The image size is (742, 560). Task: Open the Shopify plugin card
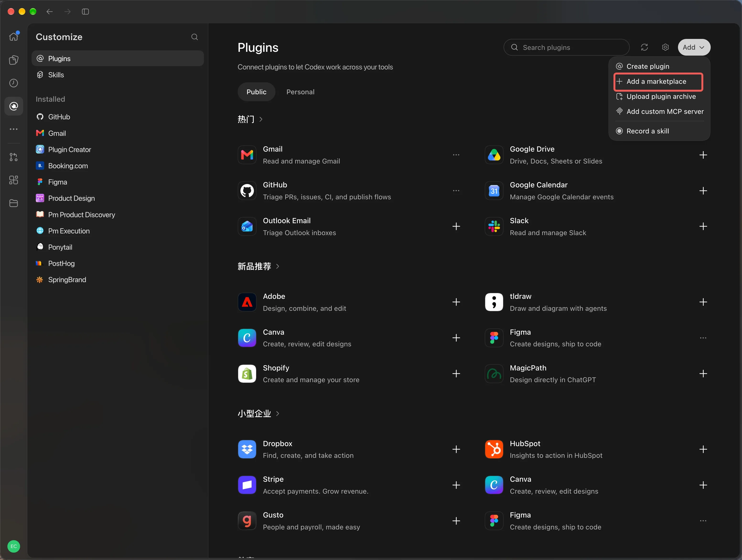click(x=349, y=374)
